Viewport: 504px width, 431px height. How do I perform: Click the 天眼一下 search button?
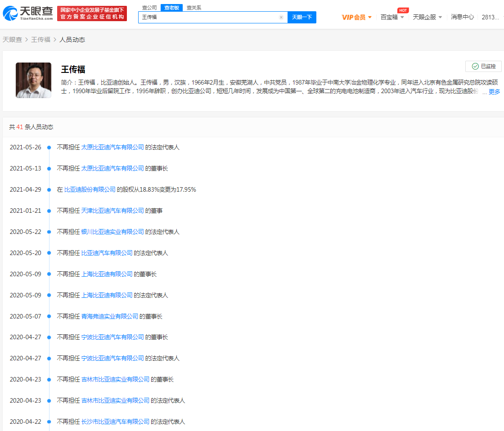[x=301, y=18]
